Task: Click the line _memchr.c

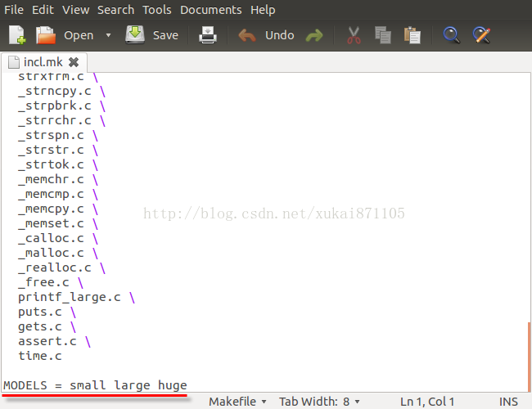Action: click(58, 179)
